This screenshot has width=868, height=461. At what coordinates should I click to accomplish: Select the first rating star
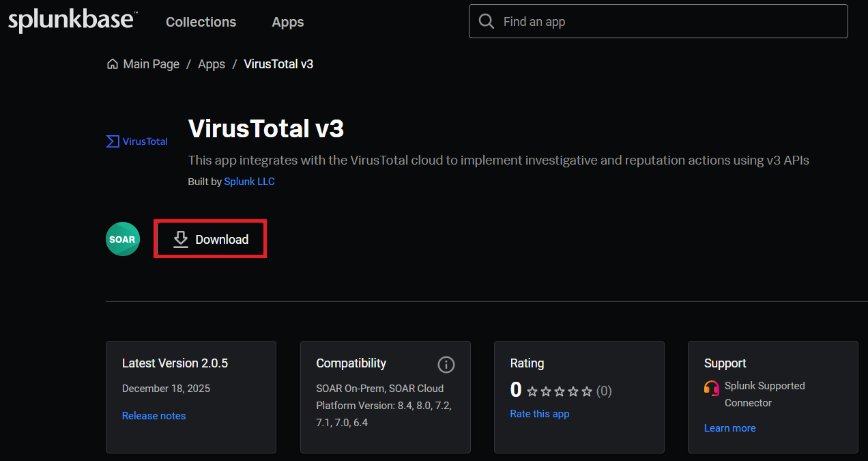tap(532, 391)
